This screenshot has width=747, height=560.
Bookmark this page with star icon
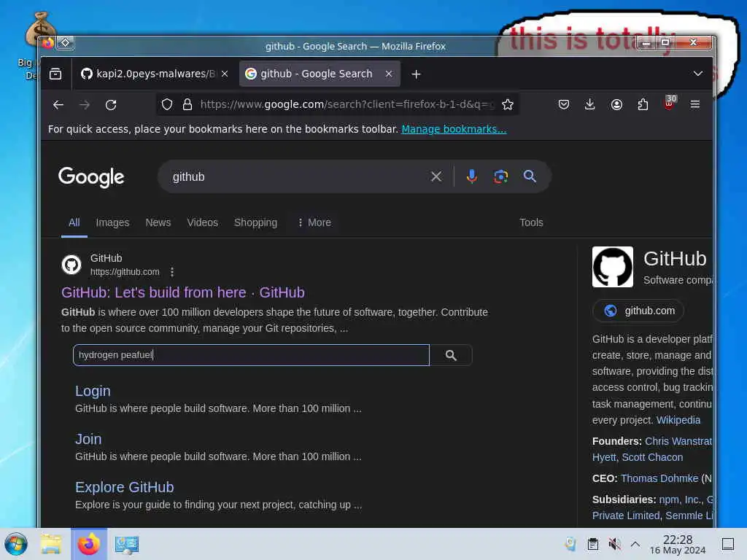pos(508,104)
